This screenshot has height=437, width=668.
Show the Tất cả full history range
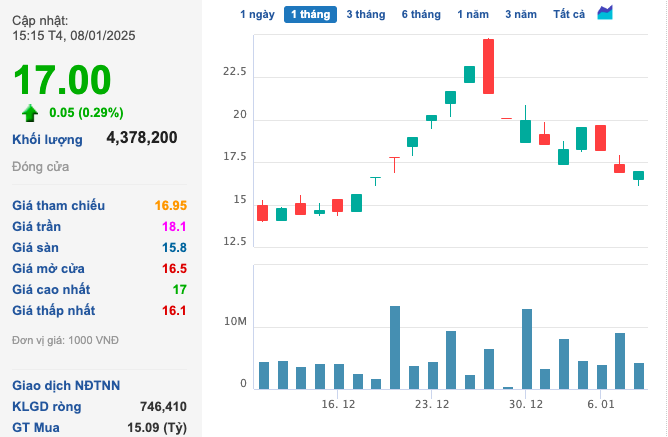click(x=569, y=14)
